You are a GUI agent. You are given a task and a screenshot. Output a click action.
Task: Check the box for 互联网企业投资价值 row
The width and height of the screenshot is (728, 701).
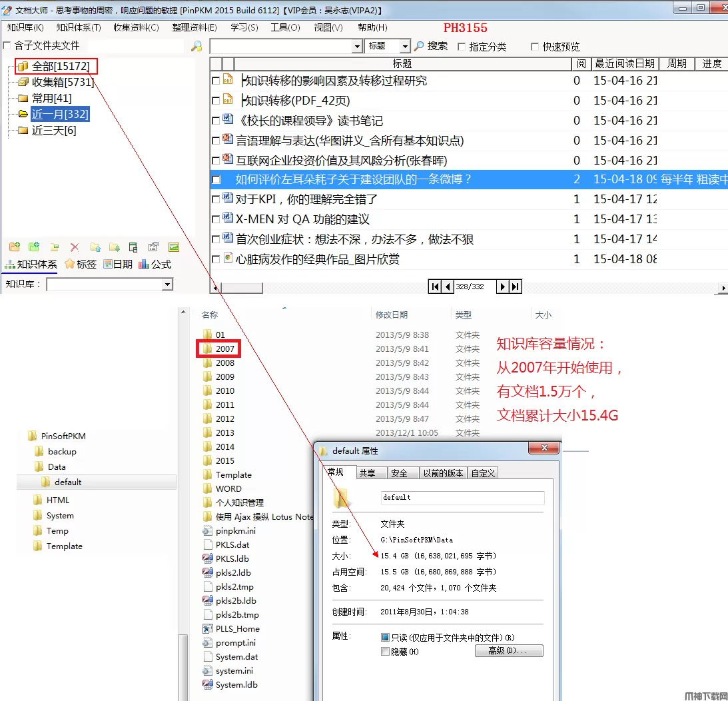[216, 161]
